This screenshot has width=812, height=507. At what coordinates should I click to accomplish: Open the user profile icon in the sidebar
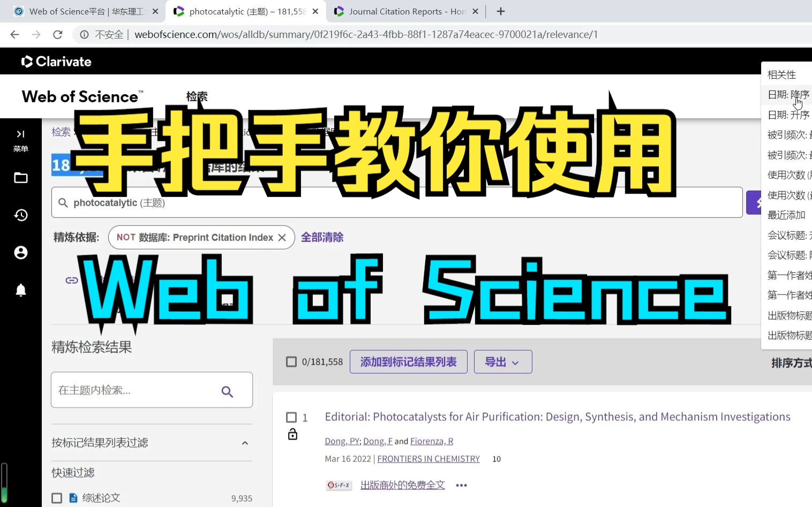[x=21, y=253]
